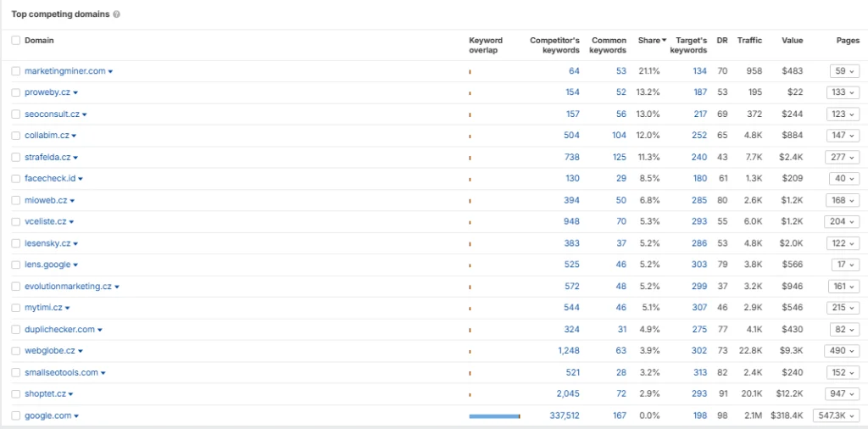Open the shoptet.cz domain link
This screenshot has height=429, width=868.
coord(46,394)
